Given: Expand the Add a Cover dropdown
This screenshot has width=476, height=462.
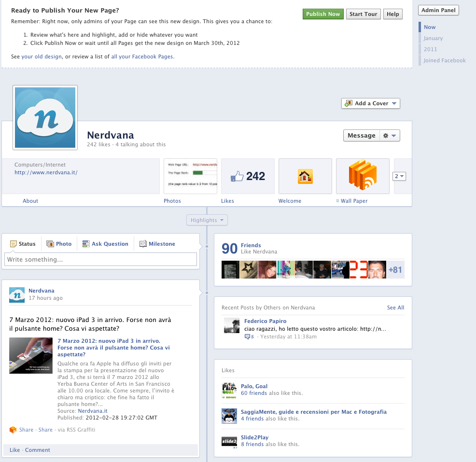Looking at the screenshot, I should coord(371,103).
